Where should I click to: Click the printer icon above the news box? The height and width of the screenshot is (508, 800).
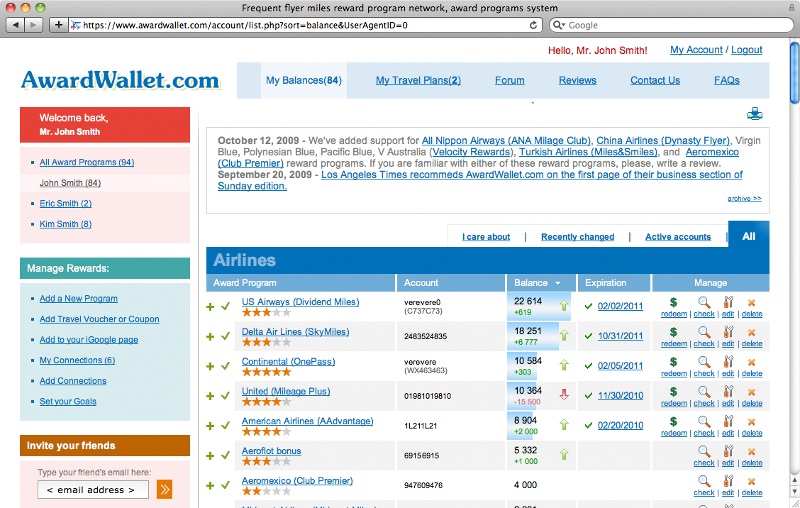[x=755, y=114]
